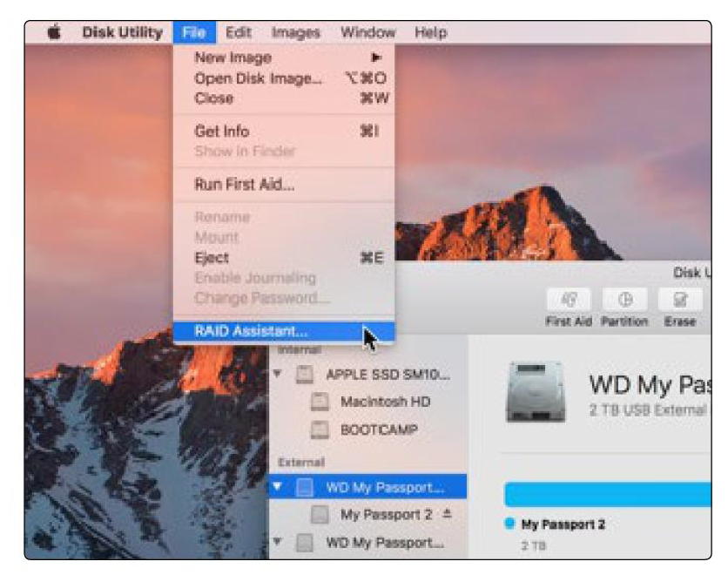Viewport: 728px width, 575px height.
Task: Click the blue disk usage bar
Action: pyautogui.click(x=608, y=494)
